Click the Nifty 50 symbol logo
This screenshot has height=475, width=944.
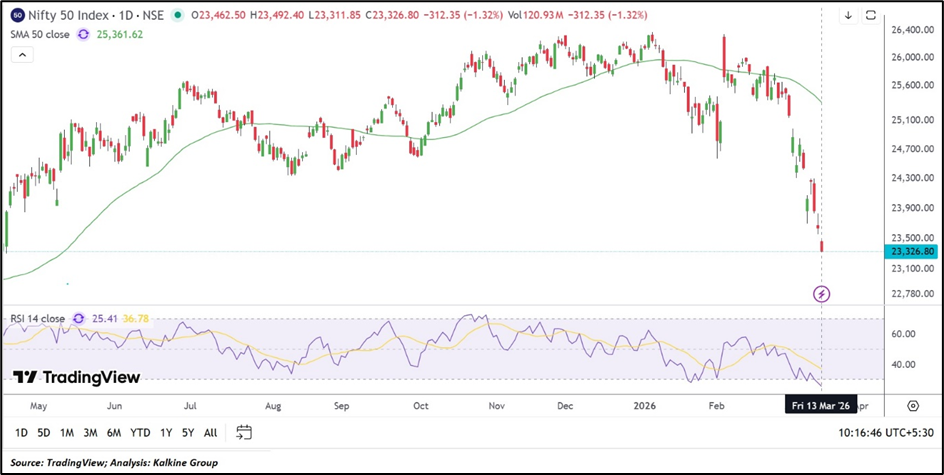19,15
